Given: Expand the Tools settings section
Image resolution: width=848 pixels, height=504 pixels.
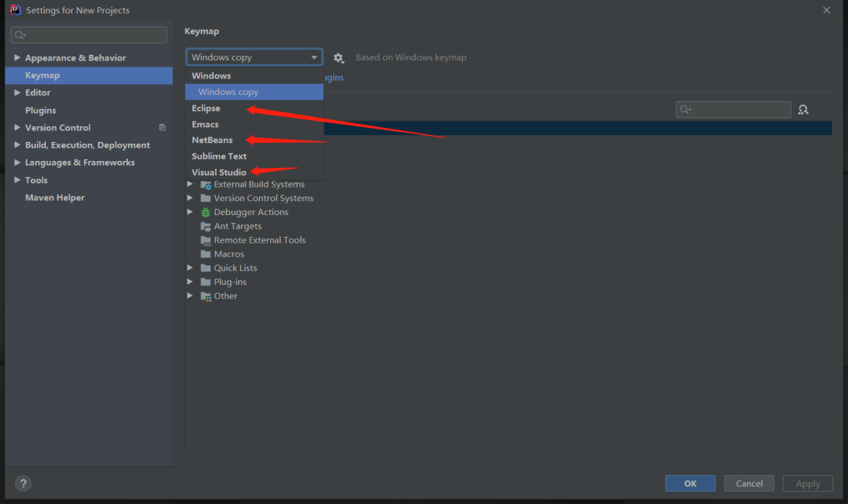Looking at the screenshot, I should 16,180.
